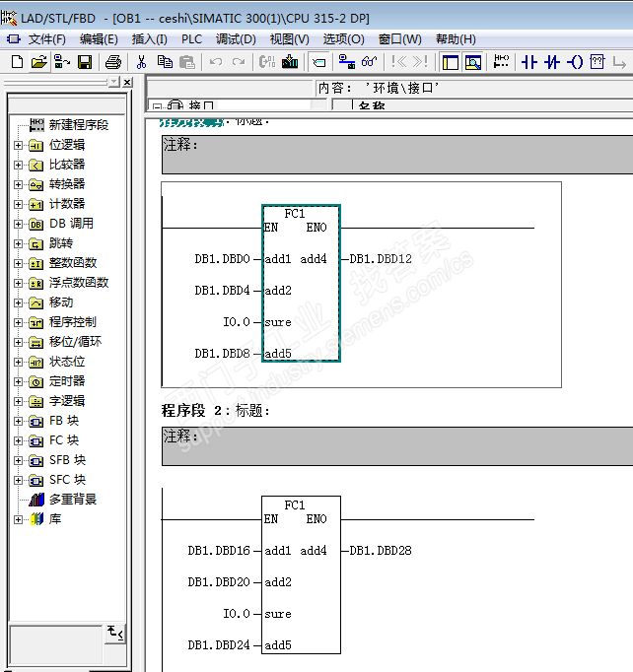Image resolution: width=633 pixels, height=672 pixels.
Task: Click the online/offline connection icon
Action: (346, 62)
